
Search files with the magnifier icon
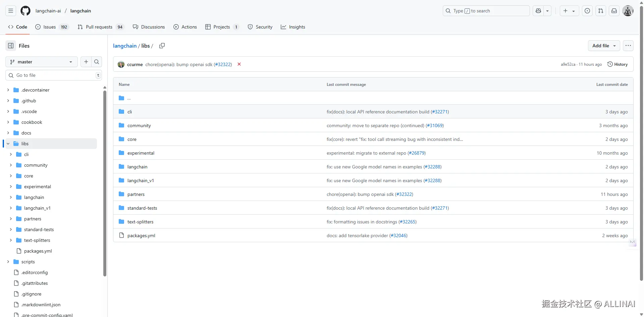coord(97,62)
